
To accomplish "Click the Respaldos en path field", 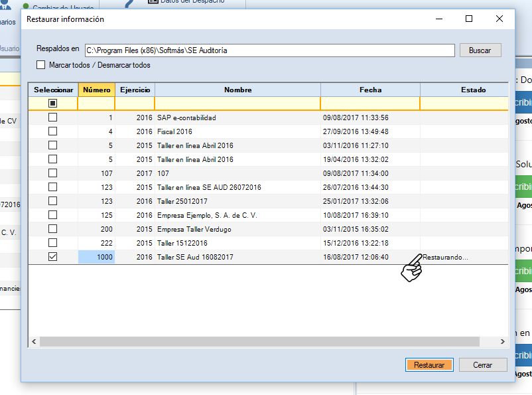I will coord(269,50).
